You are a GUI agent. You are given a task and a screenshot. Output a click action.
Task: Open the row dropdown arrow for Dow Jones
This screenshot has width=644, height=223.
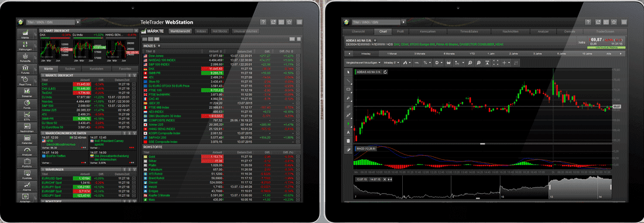[x=298, y=56]
